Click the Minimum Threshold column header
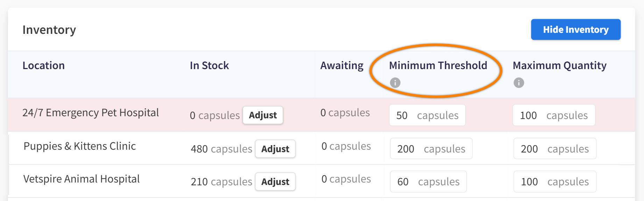The image size is (644, 201). tap(438, 66)
